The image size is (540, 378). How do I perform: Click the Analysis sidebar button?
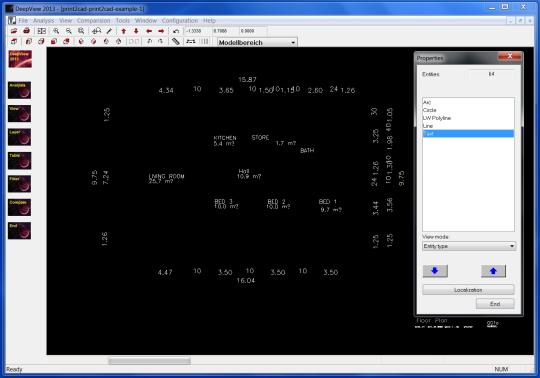click(19, 90)
